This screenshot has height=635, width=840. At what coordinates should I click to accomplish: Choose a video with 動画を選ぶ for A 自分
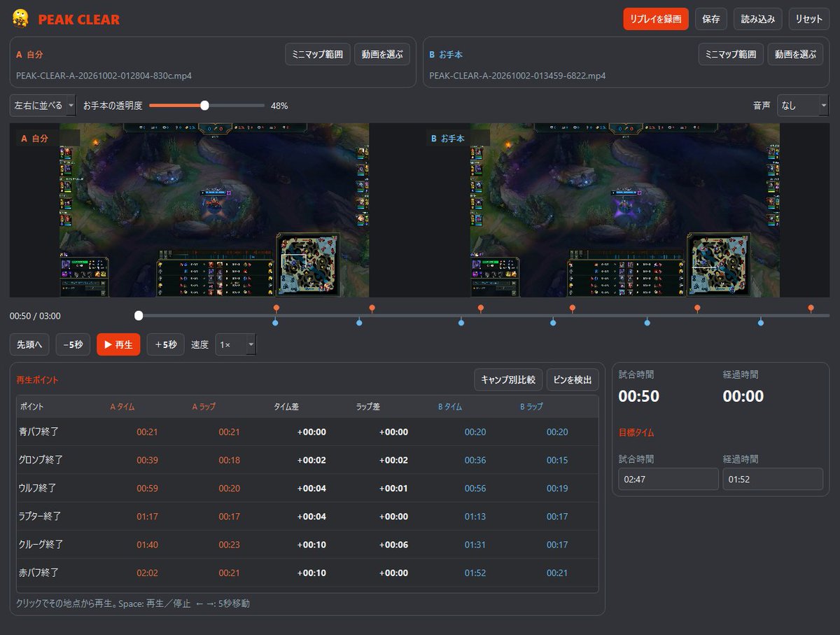(x=382, y=54)
